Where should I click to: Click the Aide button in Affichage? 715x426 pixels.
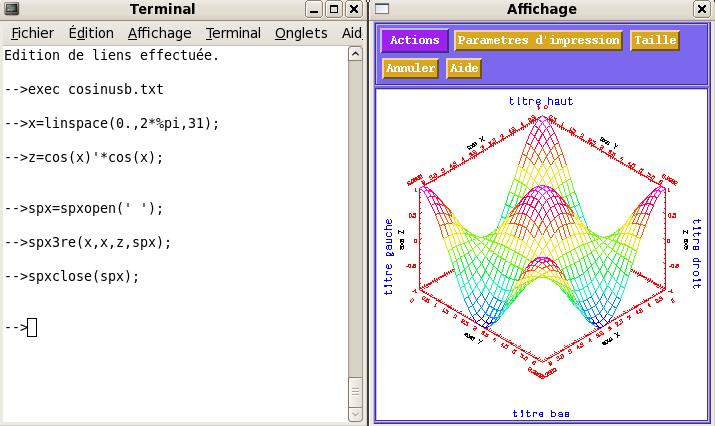click(x=464, y=68)
